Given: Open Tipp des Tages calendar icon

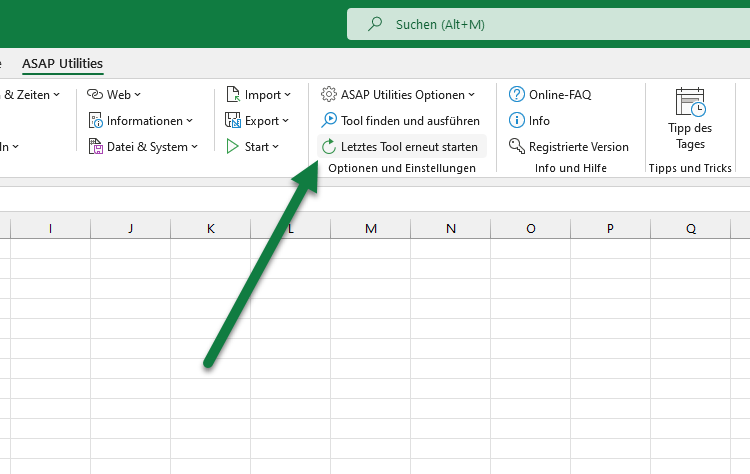Looking at the screenshot, I should pyautogui.click(x=690, y=102).
